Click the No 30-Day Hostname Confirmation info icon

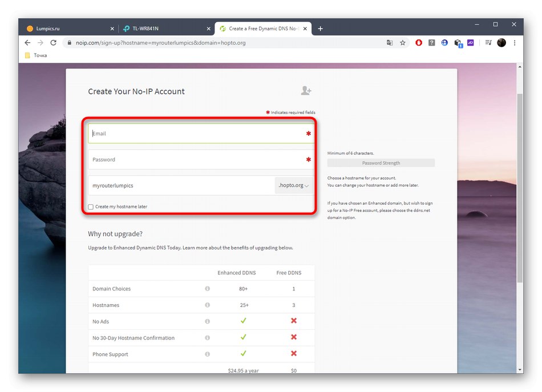[x=208, y=337]
